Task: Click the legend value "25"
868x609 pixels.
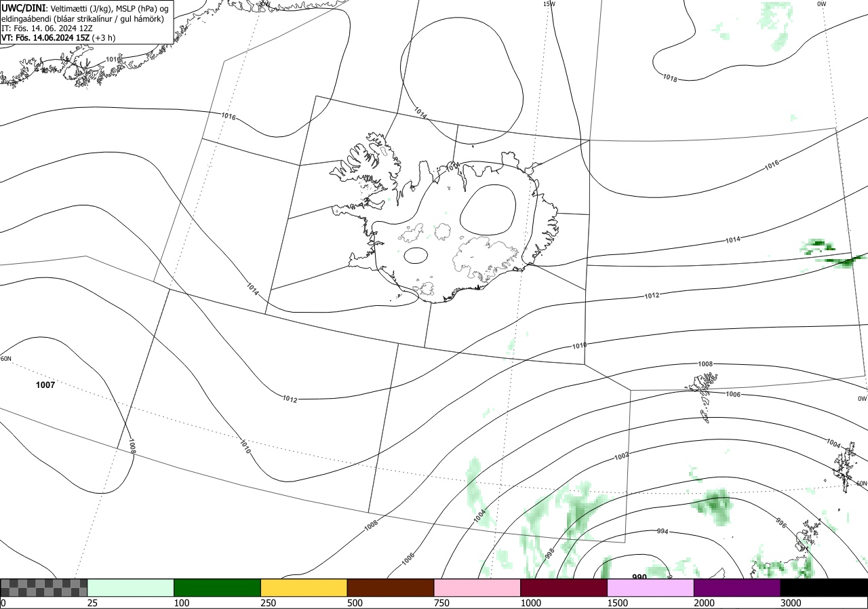Action: 92,603
